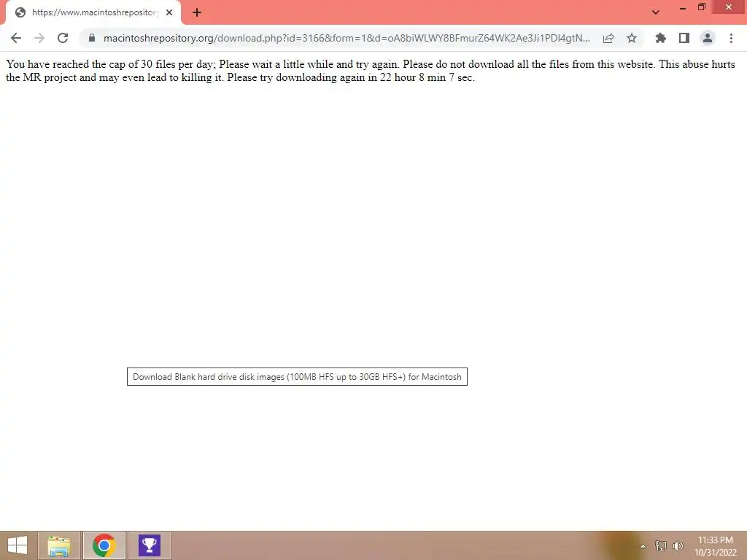
Task: Click the Chrome taskbar icon
Action: (104, 545)
